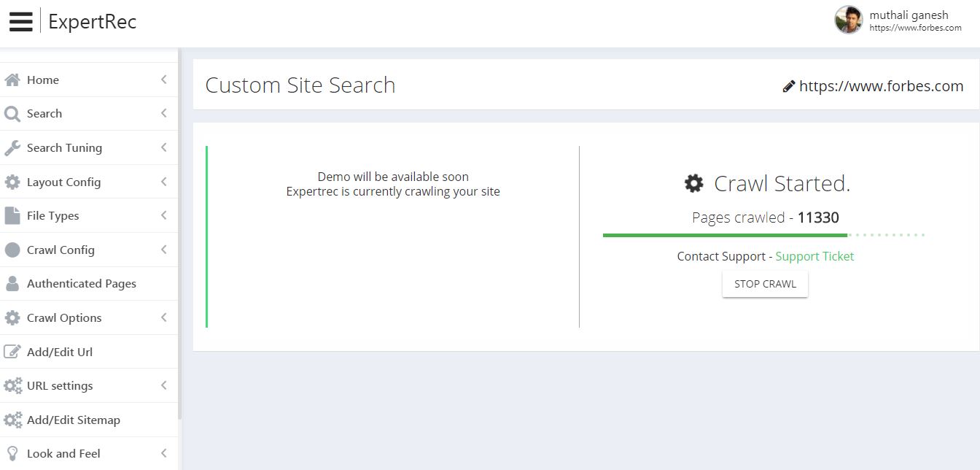Expand the Crawl Options section

[x=163, y=317]
